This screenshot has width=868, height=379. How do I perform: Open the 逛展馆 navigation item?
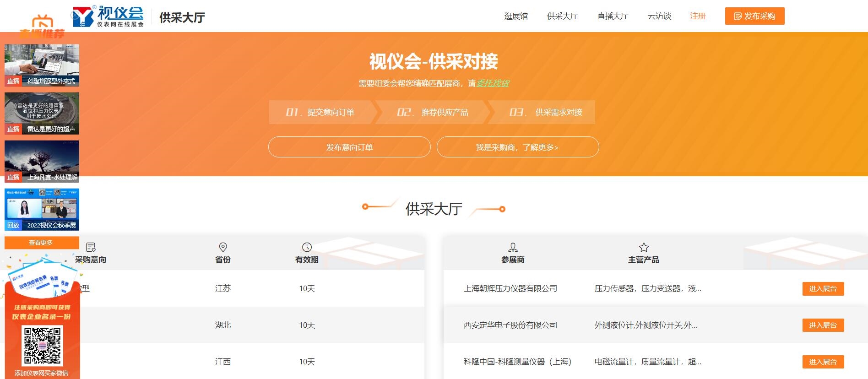(516, 16)
